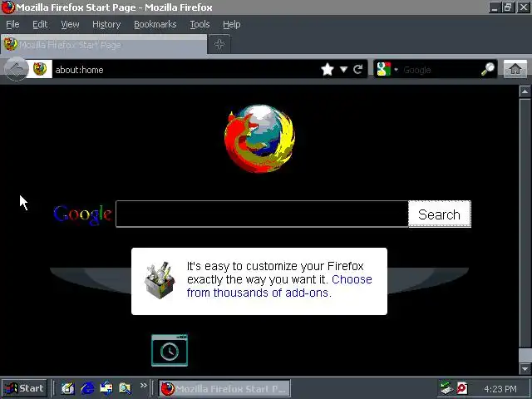Click the Search button on the start page
The height and width of the screenshot is (399, 532).
pyautogui.click(x=440, y=214)
